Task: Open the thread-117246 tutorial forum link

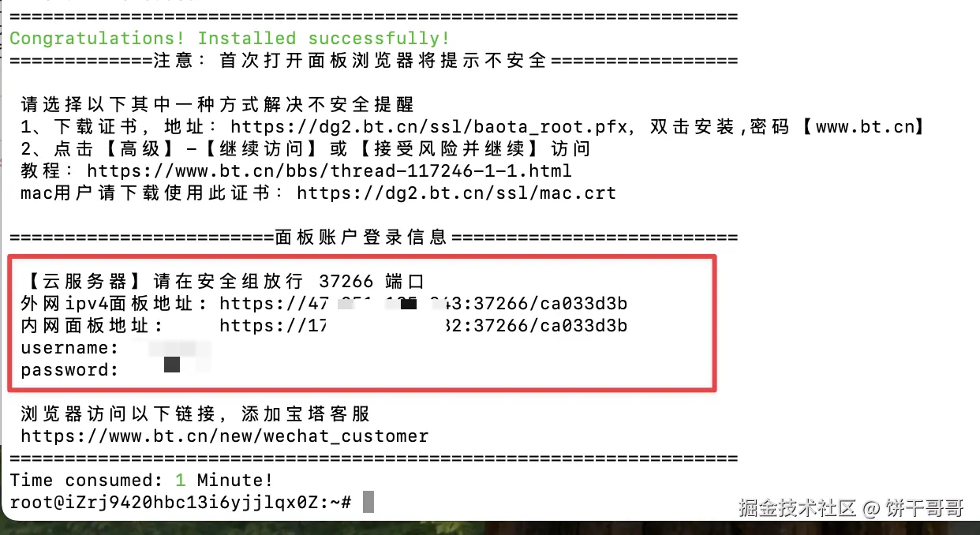Action: (x=329, y=171)
